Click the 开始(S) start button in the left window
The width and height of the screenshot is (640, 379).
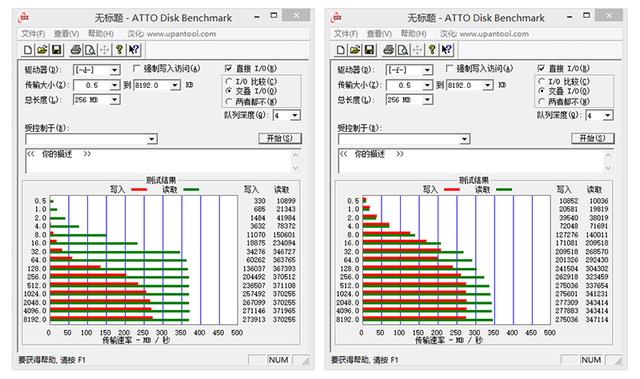coord(280,138)
